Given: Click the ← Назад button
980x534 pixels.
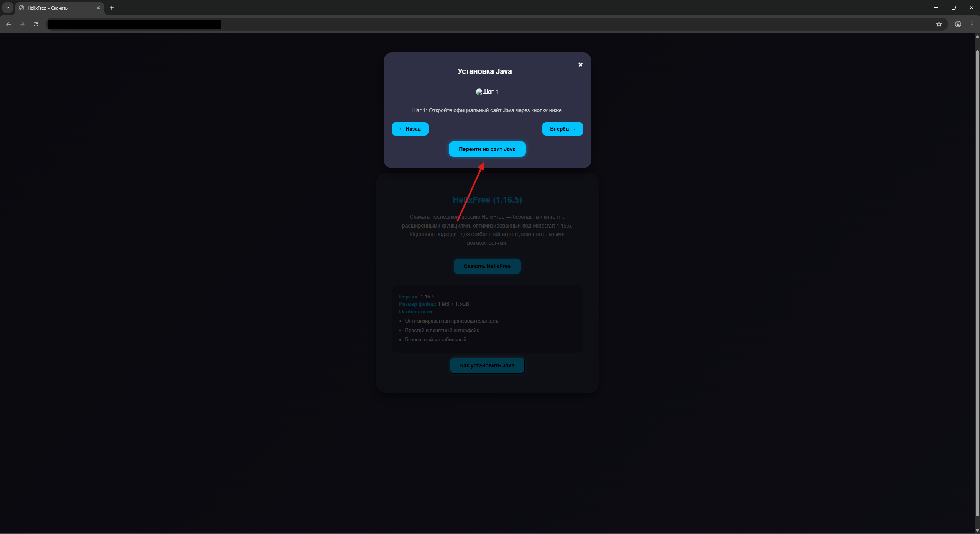Looking at the screenshot, I should click(x=410, y=129).
